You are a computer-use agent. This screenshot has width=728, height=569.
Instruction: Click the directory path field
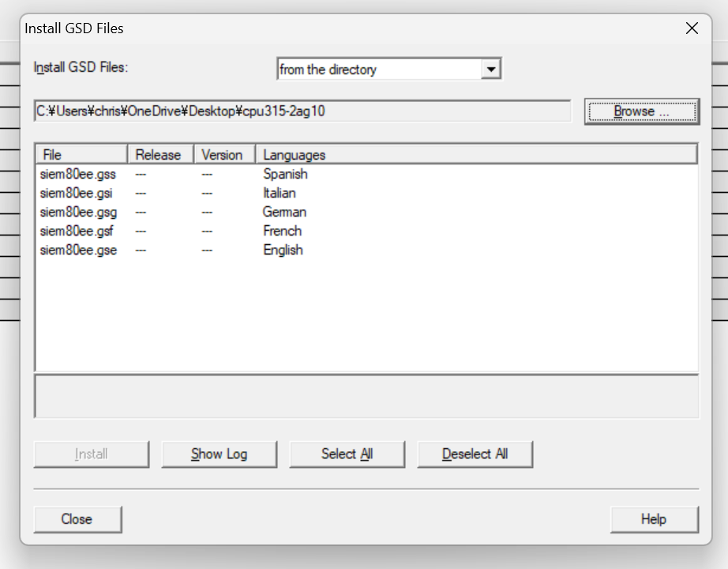302,111
